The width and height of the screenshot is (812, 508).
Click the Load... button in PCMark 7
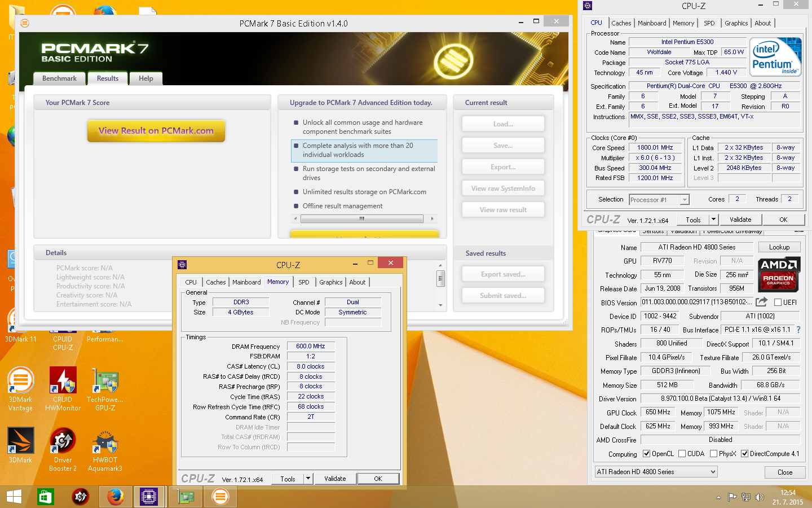[503, 124]
